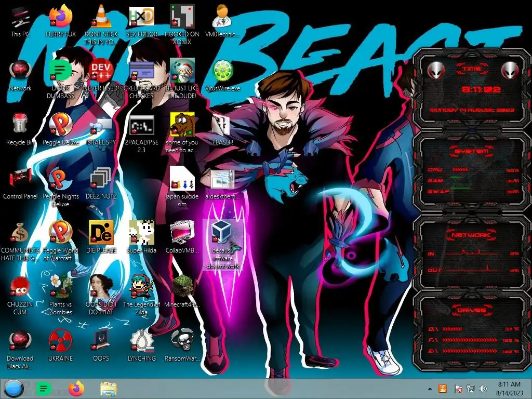The image size is (532, 399).
Task: Select the ISRAEL SPY shortcut
Action: tap(101, 126)
